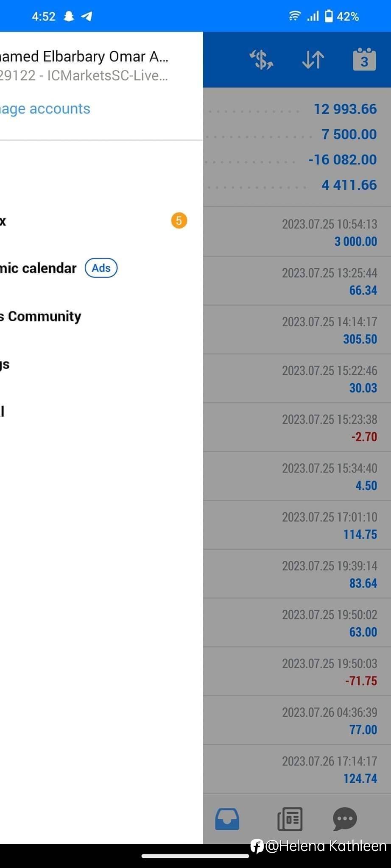Open the Manage accounts link
391x868 pixels.
pyautogui.click(x=45, y=109)
